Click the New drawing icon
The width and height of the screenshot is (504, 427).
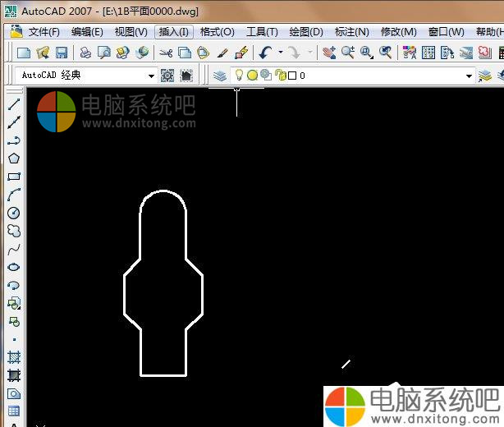[24, 53]
